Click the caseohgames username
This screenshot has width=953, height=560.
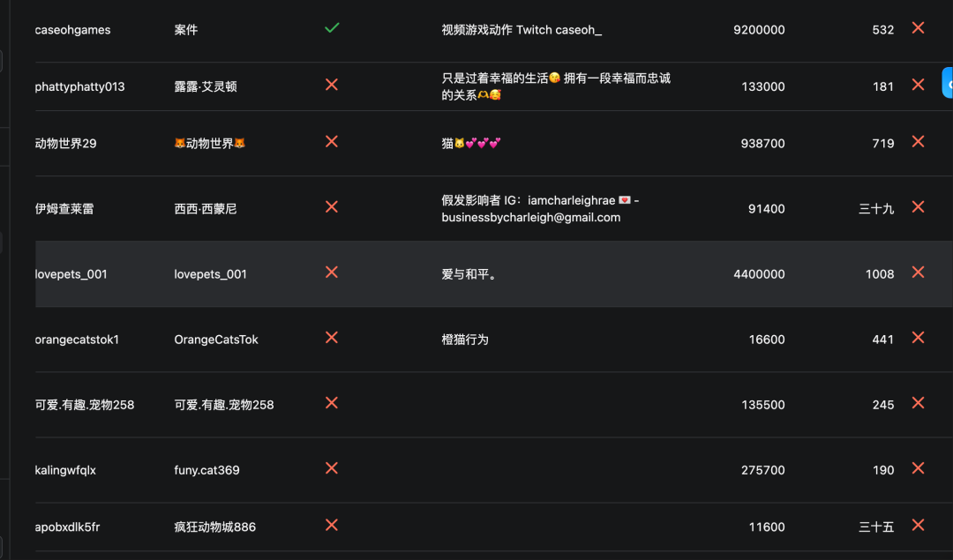73,30
